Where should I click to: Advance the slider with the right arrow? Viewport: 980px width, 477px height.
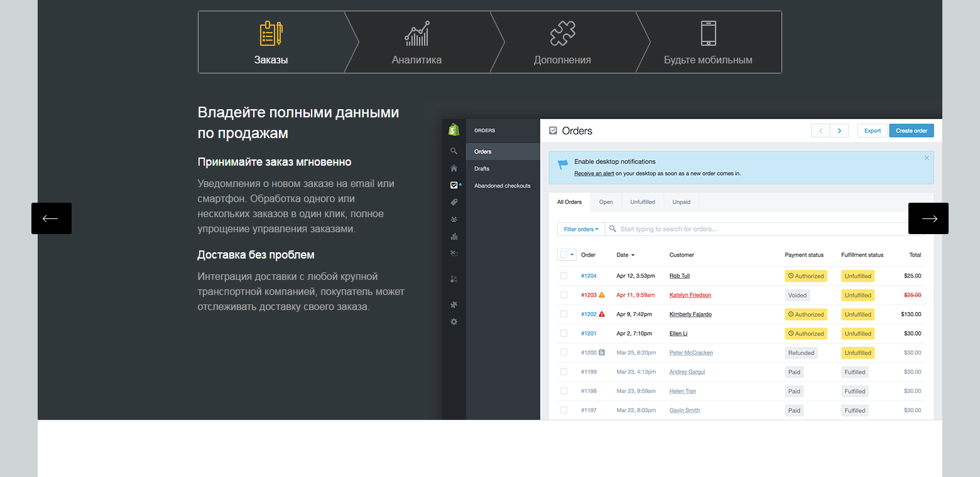(x=928, y=218)
